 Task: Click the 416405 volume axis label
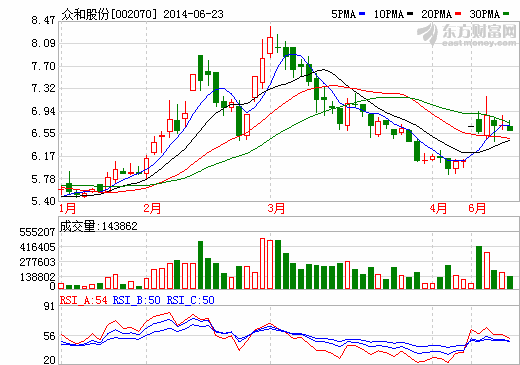pyautogui.click(x=37, y=247)
